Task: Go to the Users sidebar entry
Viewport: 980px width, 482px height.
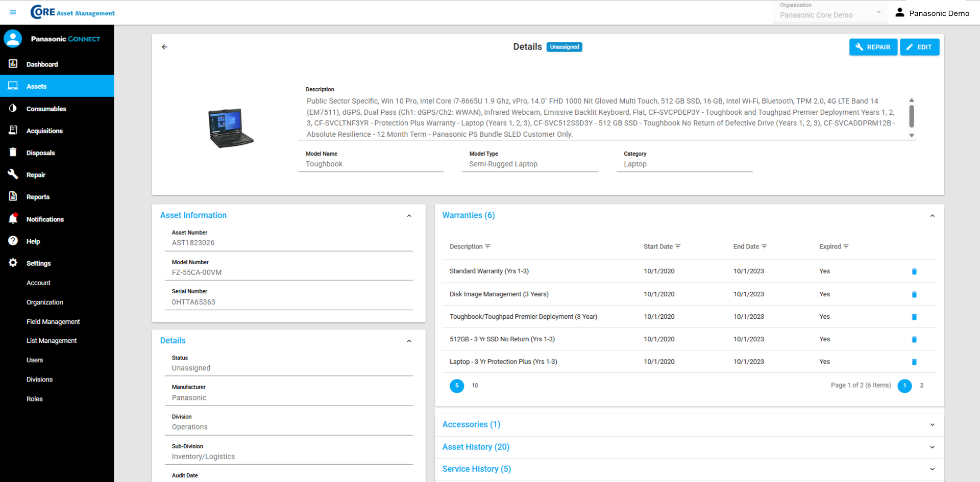Action: click(x=35, y=360)
